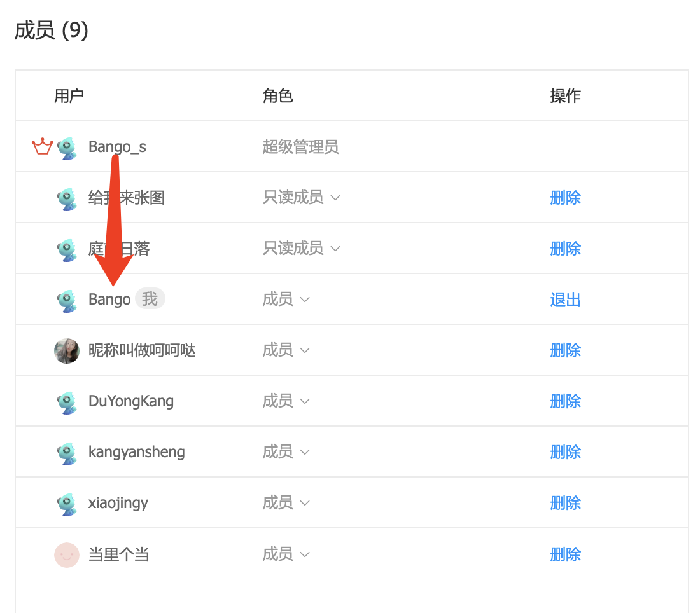Image resolution: width=700 pixels, height=613 pixels.
Task: Click the 退出 link in Bango's row
Action: click(565, 299)
